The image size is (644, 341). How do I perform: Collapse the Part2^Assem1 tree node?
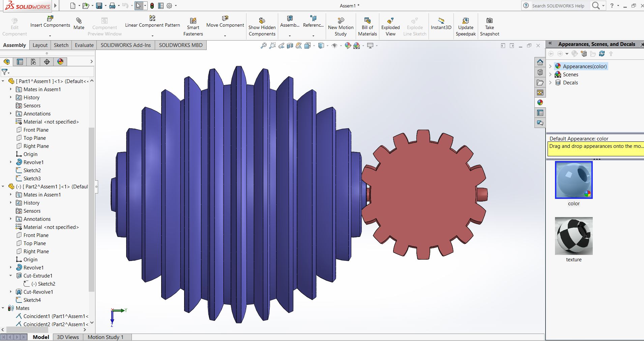click(3, 186)
